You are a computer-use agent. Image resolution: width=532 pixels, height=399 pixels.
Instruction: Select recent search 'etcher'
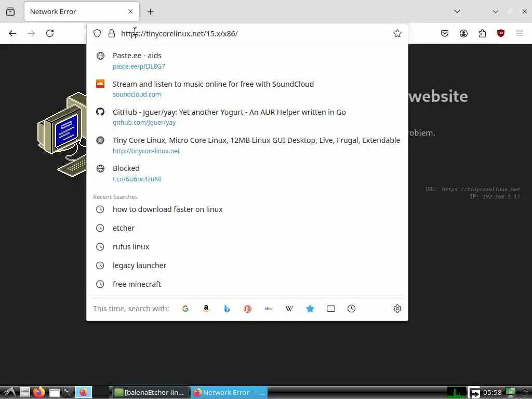point(247,228)
